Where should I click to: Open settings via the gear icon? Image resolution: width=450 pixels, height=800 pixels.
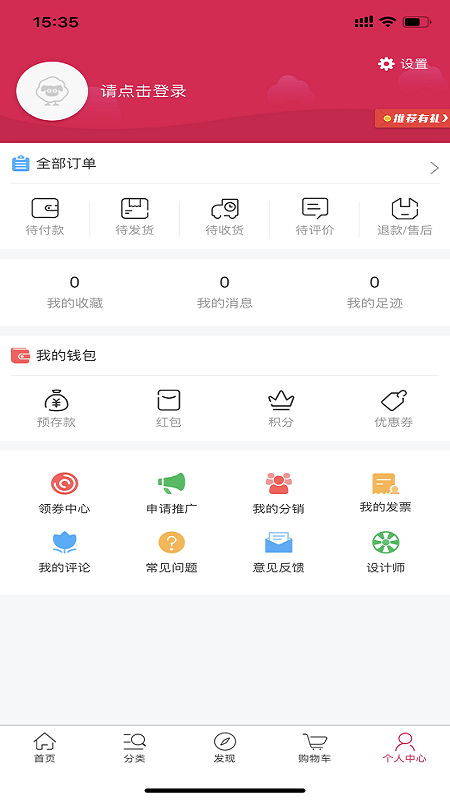pos(386,64)
